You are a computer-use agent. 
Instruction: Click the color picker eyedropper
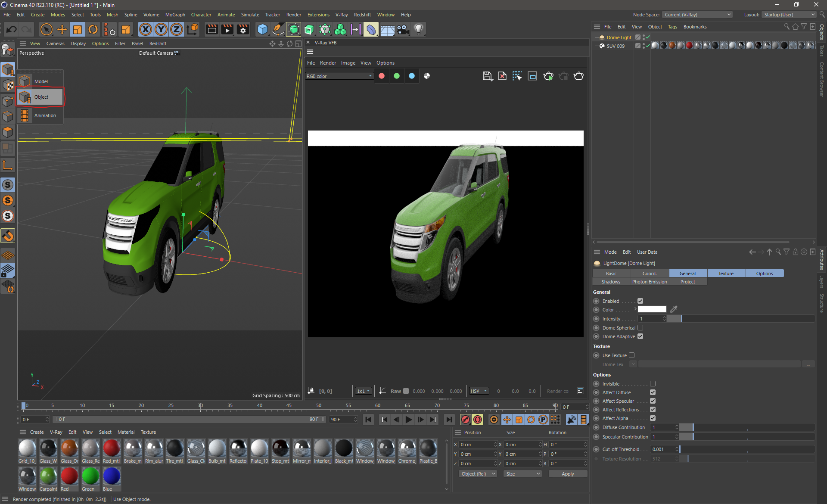pyautogui.click(x=674, y=309)
